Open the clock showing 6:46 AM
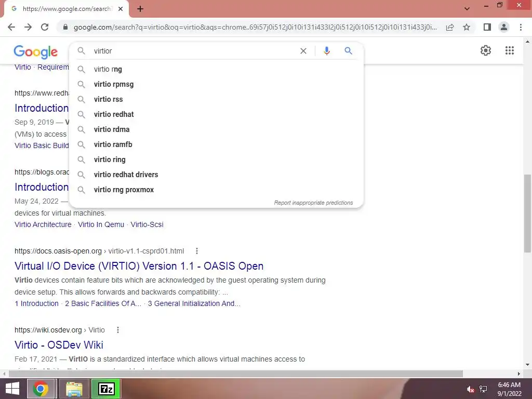 coord(509,389)
